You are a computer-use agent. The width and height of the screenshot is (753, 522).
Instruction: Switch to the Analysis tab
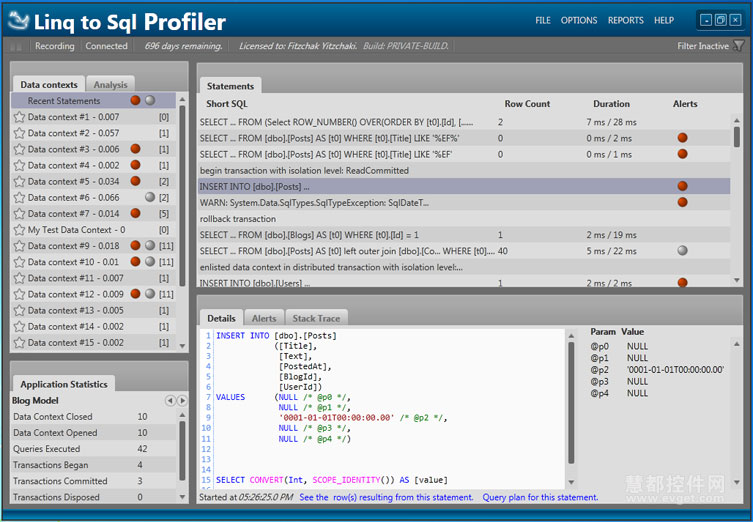coord(110,85)
